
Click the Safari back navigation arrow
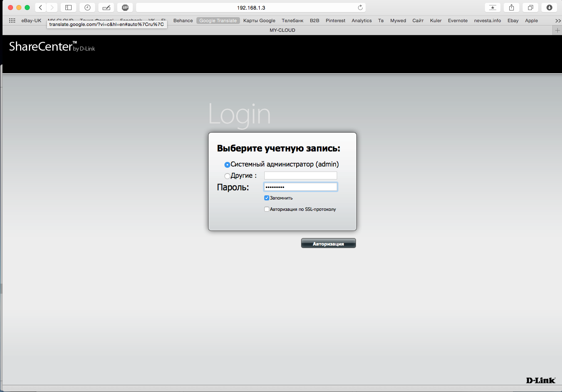pyautogui.click(x=41, y=8)
